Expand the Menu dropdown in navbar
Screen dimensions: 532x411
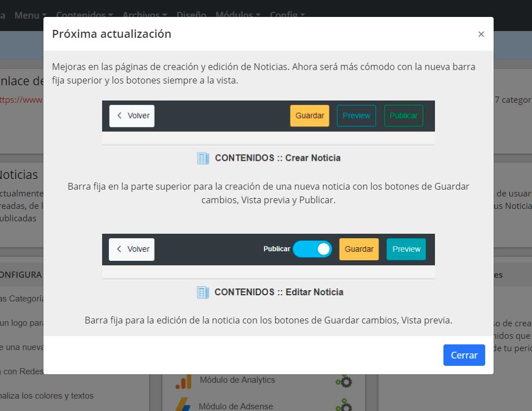[30, 15]
